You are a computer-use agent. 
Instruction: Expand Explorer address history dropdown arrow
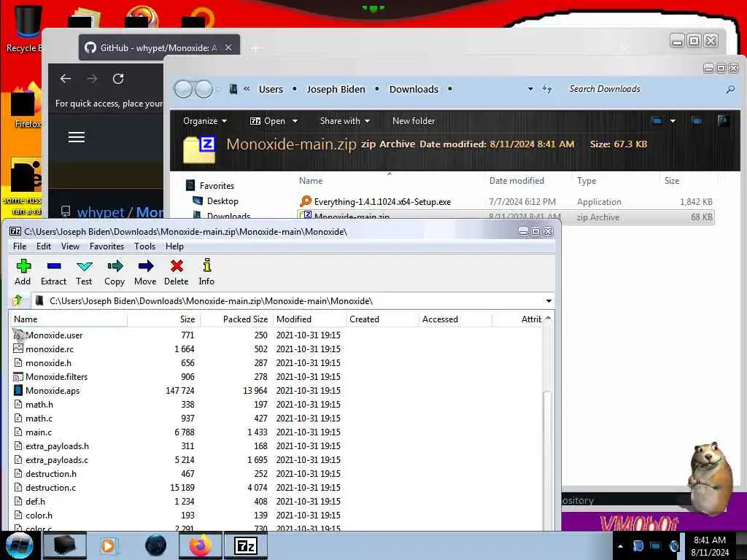[530, 89]
